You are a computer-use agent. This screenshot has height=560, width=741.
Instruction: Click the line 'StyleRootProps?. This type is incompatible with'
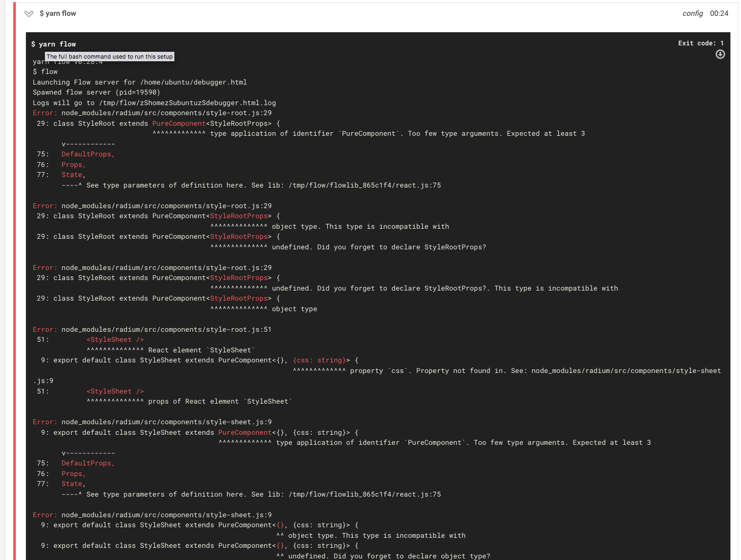pos(414,288)
